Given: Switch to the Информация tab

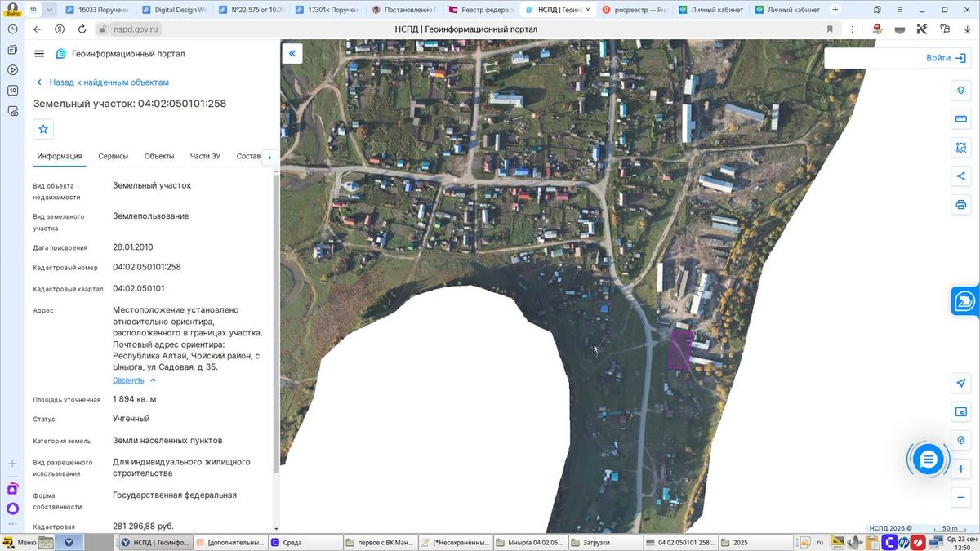Looking at the screenshot, I should point(60,156).
